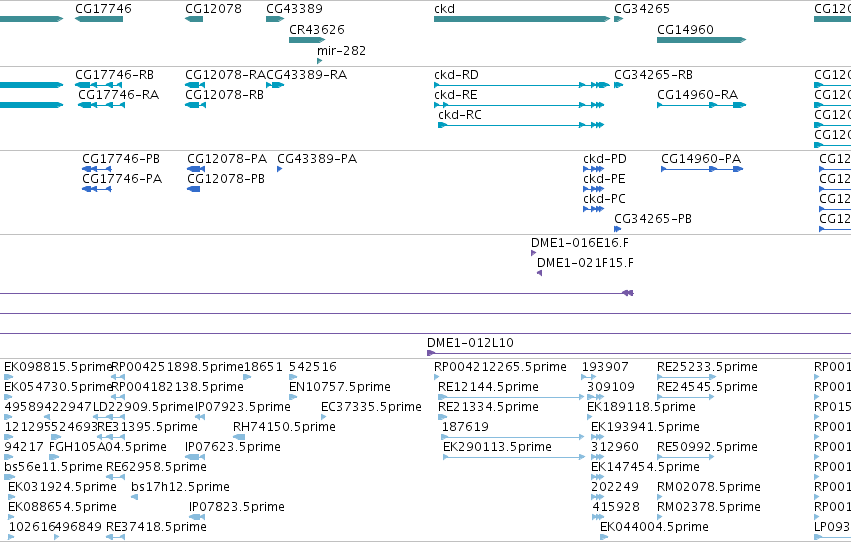
Task: Select the EK189118.5prime EST label
Action: [642, 407]
